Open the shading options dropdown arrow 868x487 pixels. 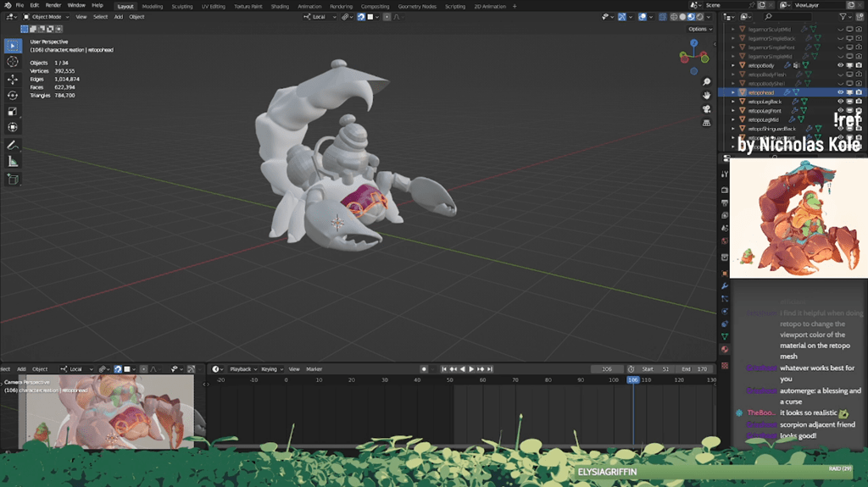709,17
